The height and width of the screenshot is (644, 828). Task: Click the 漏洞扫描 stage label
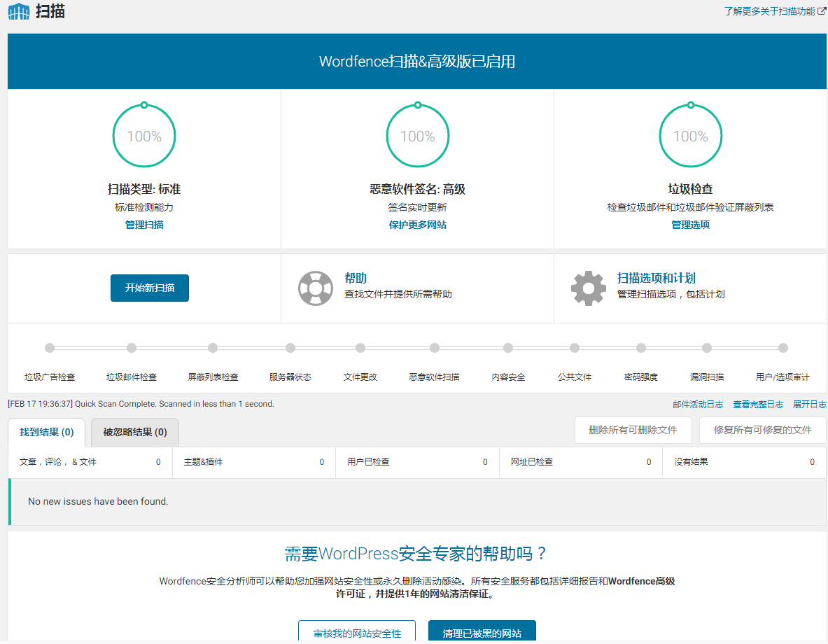click(x=707, y=377)
